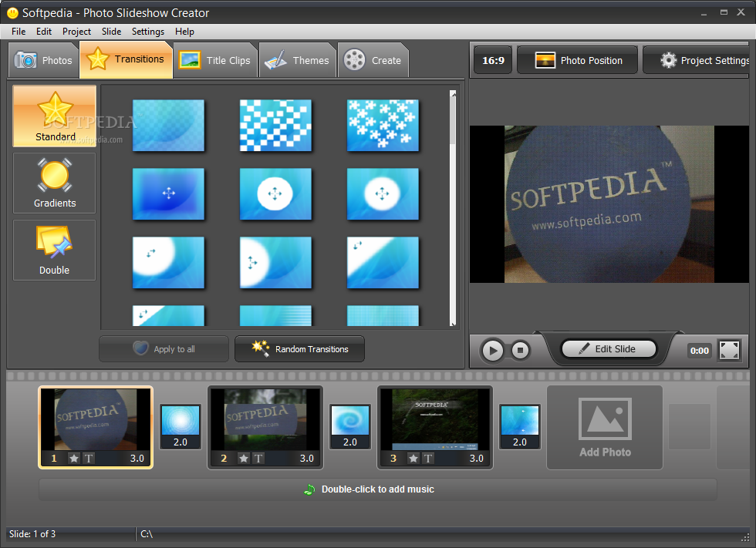The width and height of the screenshot is (756, 548).
Task: Open the Edit menu
Action: tap(44, 32)
